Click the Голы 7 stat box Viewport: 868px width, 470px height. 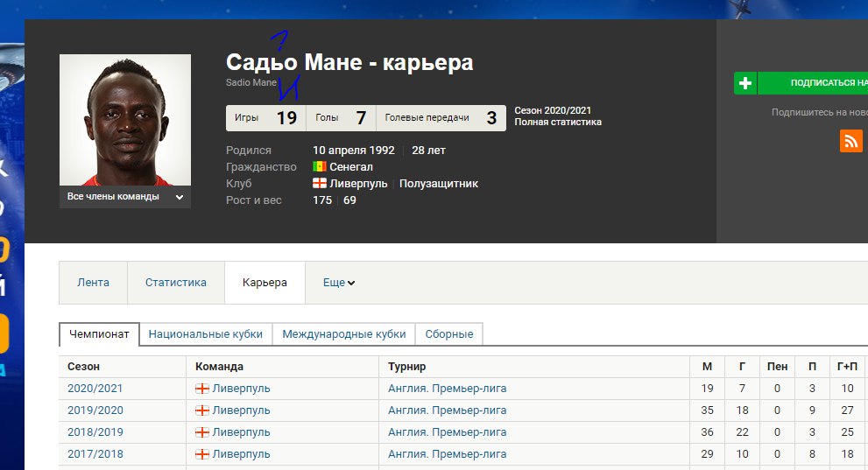point(341,118)
